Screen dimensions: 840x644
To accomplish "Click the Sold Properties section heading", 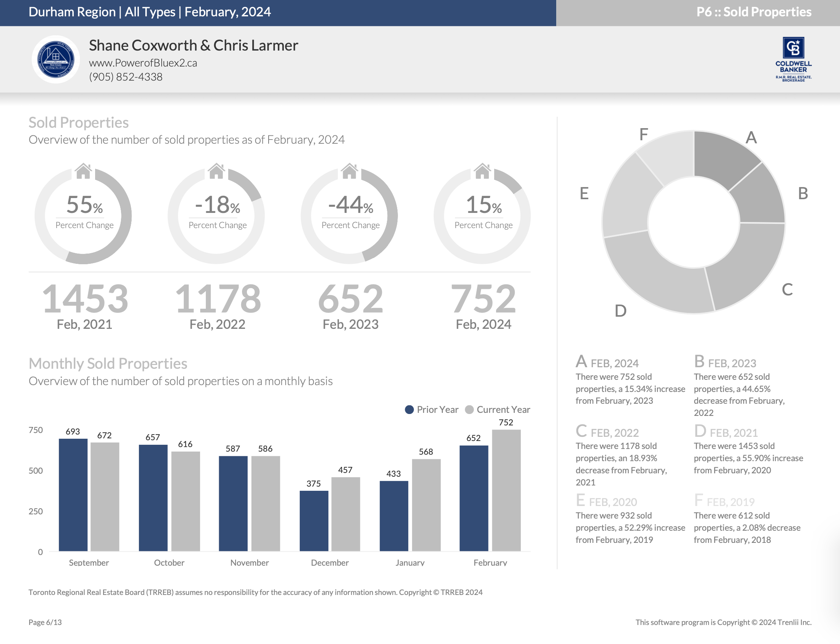I will (79, 122).
